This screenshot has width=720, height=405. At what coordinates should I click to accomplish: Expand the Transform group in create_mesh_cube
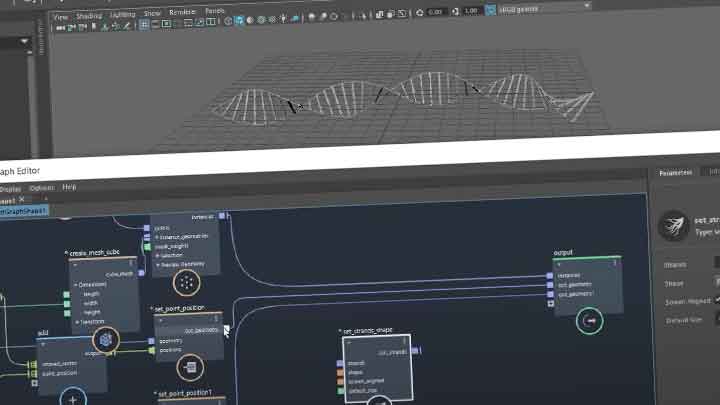point(78,322)
